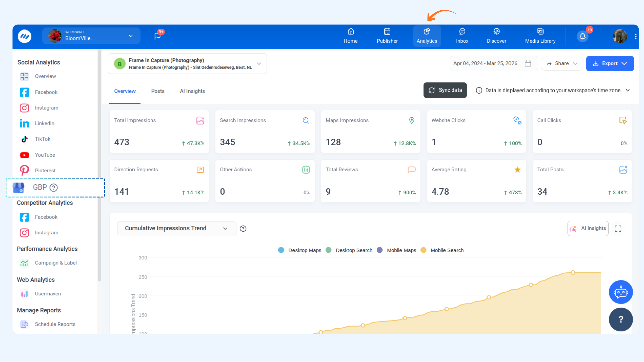This screenshot has height=362, width=644.
Task: Click the Export button
Action: pos(609,63)
